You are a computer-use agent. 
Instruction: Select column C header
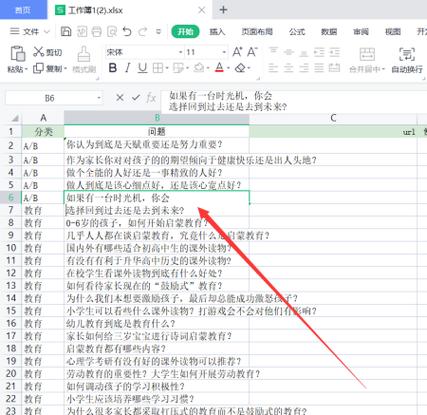pyautogui.click(x=333, y=118)
